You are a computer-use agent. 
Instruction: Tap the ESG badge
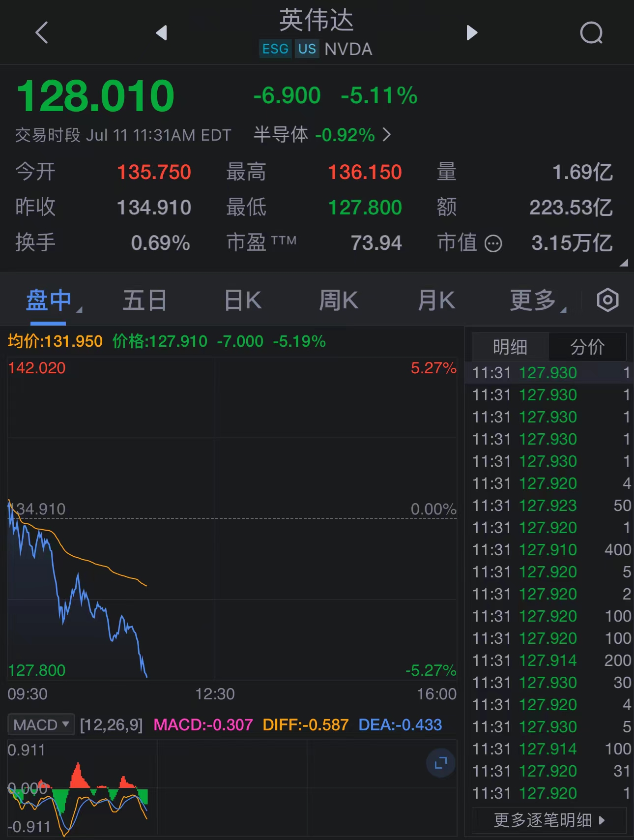(x=275, y=49)
